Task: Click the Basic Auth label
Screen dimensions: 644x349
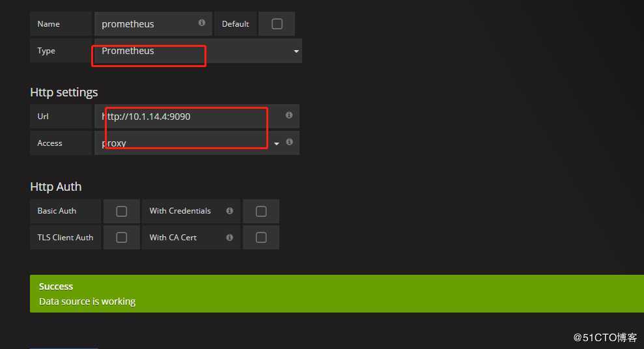Action: click(x=57, y=210)
